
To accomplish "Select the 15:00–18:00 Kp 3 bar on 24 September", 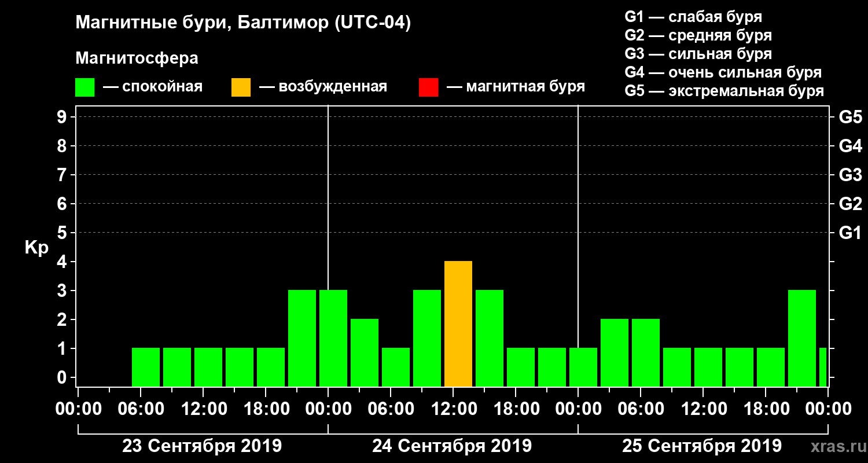I will coord(490,338).
